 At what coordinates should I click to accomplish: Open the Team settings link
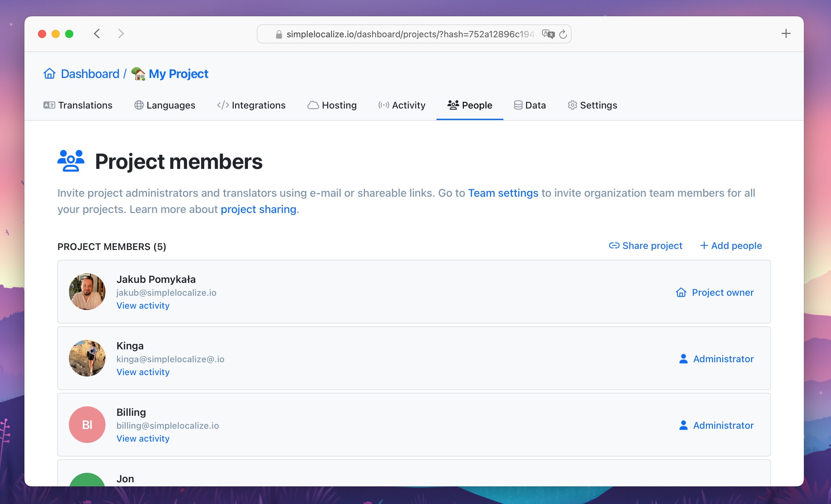click(x=503, y=193)
